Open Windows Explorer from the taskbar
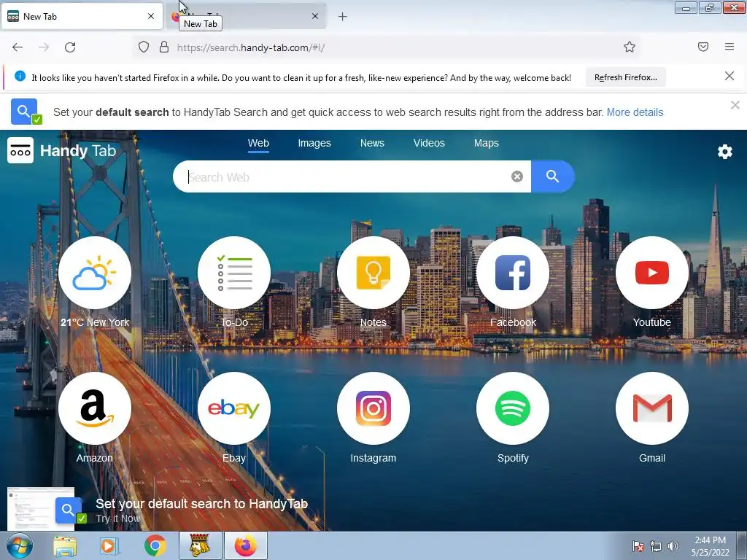The width and height of the screenshot is (747, 560). (x=65, y=545)
